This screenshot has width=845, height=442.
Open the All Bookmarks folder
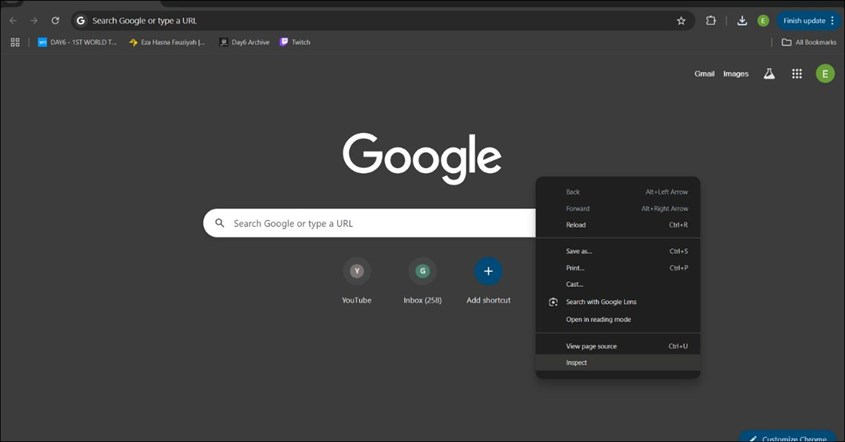point(809,42)
